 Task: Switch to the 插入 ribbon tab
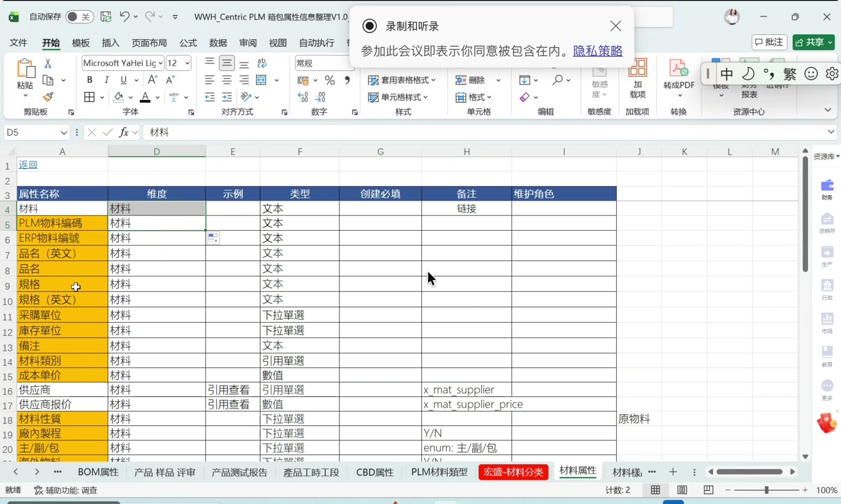111,43
